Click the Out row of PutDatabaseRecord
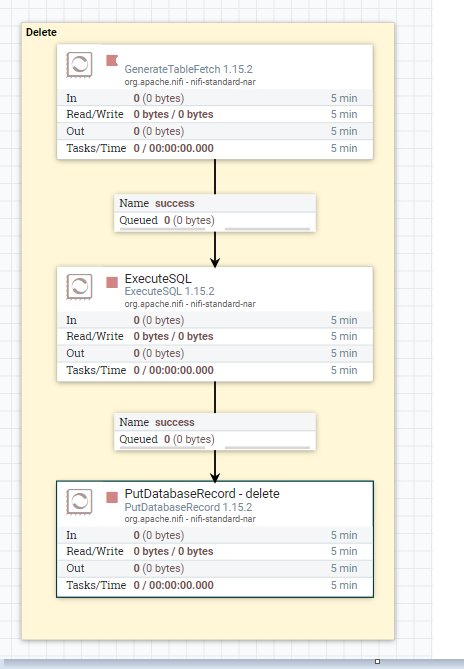The image size is (464, 669). 215,569
